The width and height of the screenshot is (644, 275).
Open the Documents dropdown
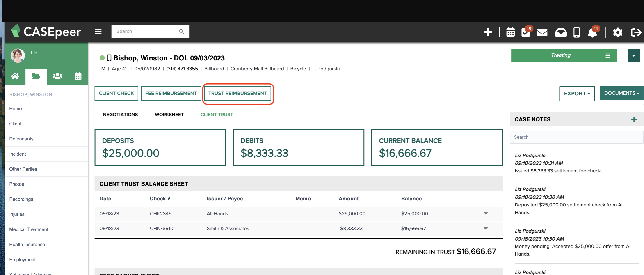pyautogui.click(x=621, y=93)
